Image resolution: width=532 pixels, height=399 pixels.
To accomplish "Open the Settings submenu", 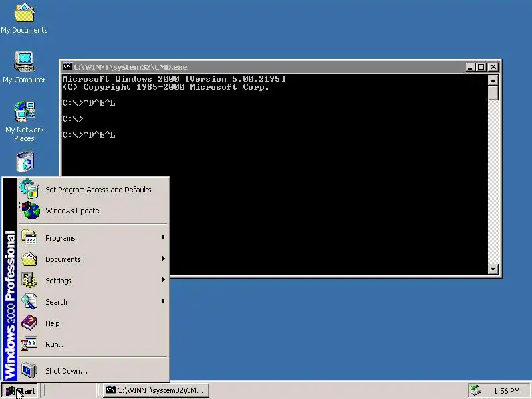I will [93, 281].
